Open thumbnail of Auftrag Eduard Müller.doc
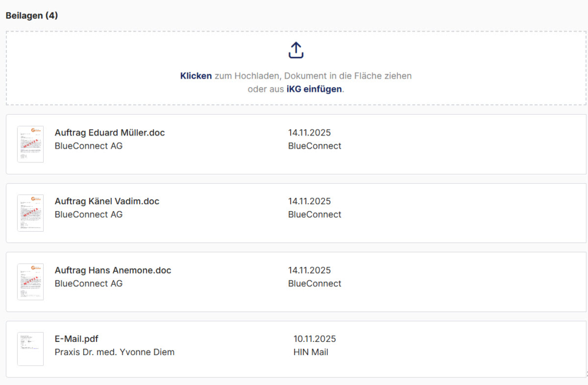Image resolution: width=588 pixels, height=385 pixels. tap(30, 144)
